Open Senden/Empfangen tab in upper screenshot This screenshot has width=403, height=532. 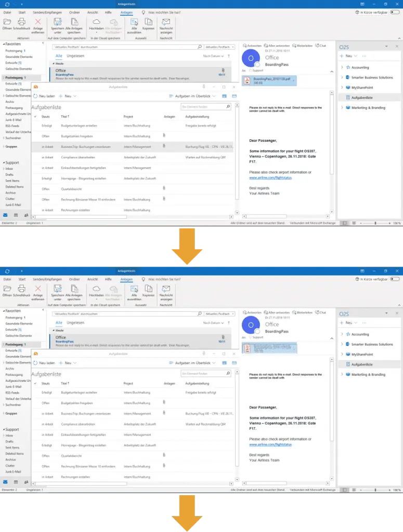(47, 12)
